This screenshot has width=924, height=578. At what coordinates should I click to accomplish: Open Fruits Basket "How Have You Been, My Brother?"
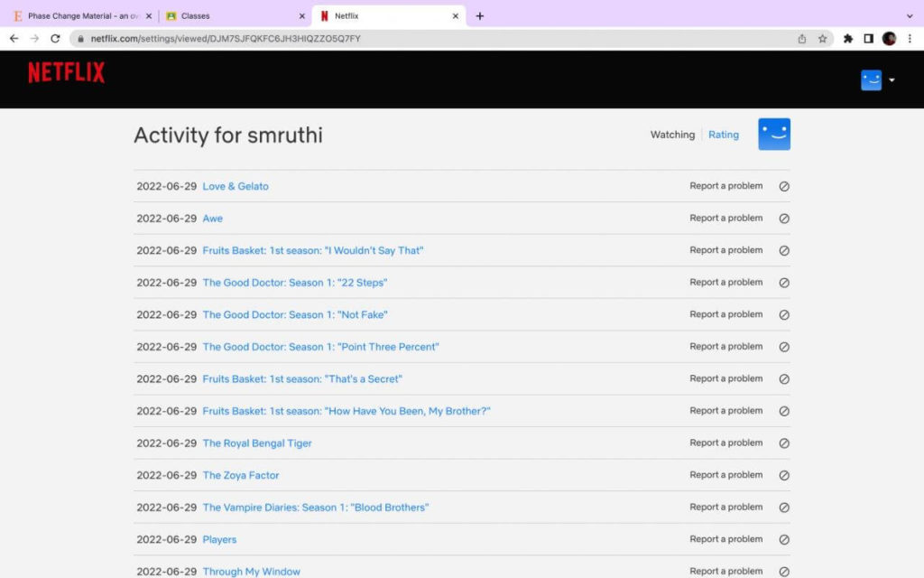click(346, 411)
